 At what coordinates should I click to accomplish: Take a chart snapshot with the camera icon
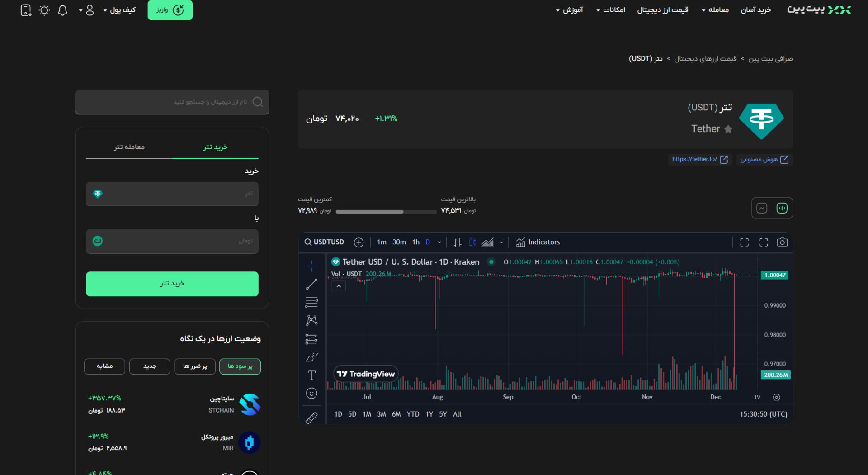point(783,242)
